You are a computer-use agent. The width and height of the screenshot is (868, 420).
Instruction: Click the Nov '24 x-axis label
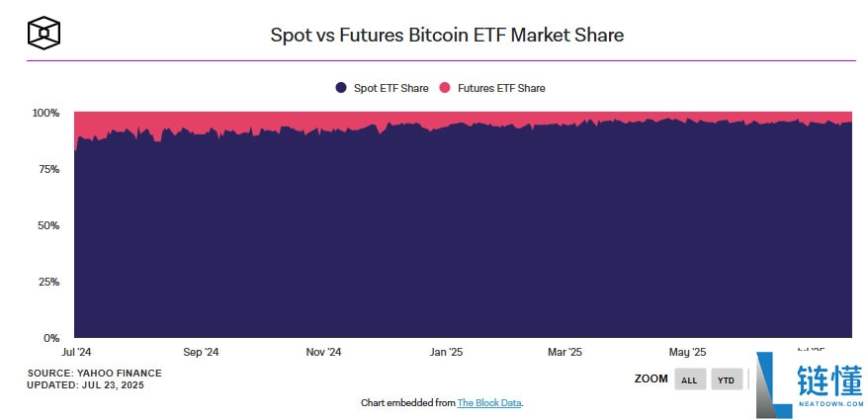[x=323, y=352]
